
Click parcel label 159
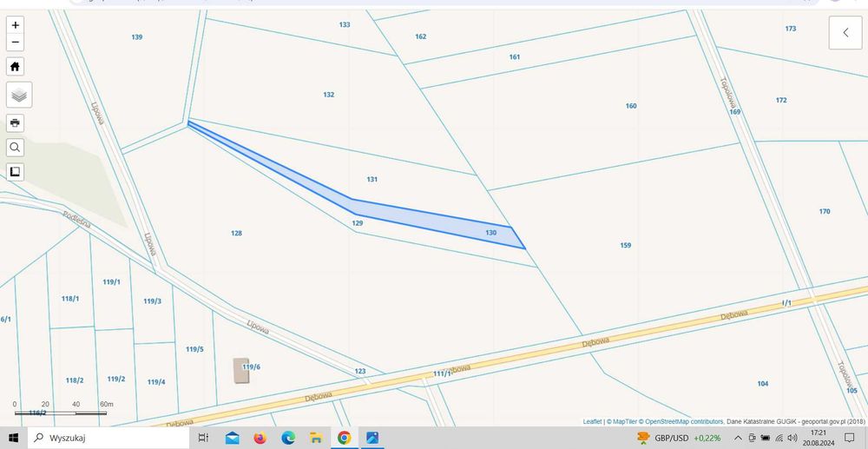coord(626,245)
